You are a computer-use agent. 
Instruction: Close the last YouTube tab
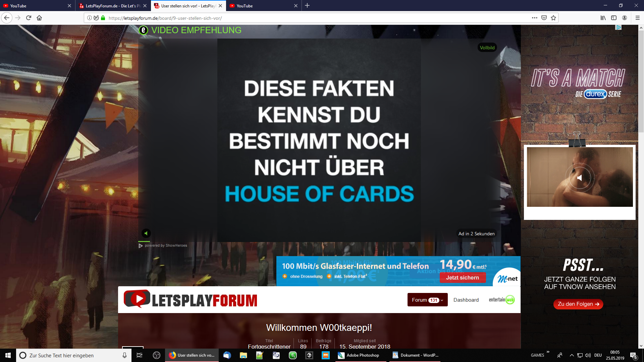point(296,6)
